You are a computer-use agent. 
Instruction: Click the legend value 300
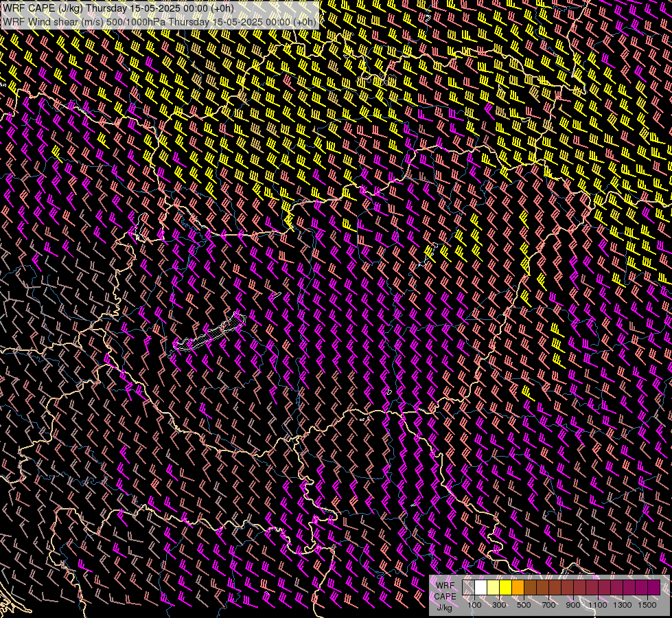point(499,605)
